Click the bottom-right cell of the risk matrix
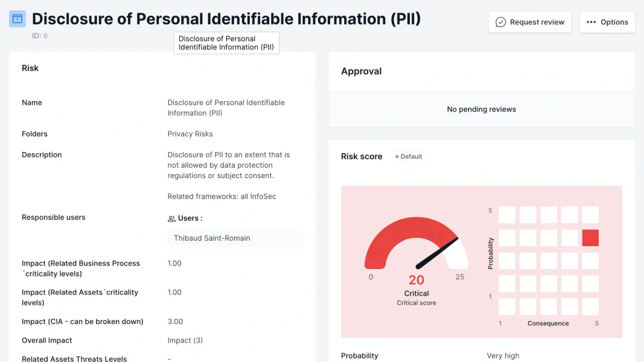 [590, 306]
